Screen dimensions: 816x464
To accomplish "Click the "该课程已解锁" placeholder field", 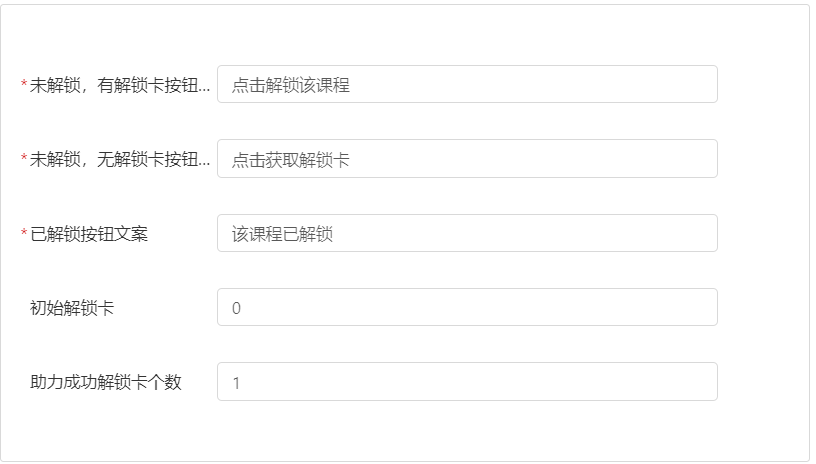I will pos(466,234).
